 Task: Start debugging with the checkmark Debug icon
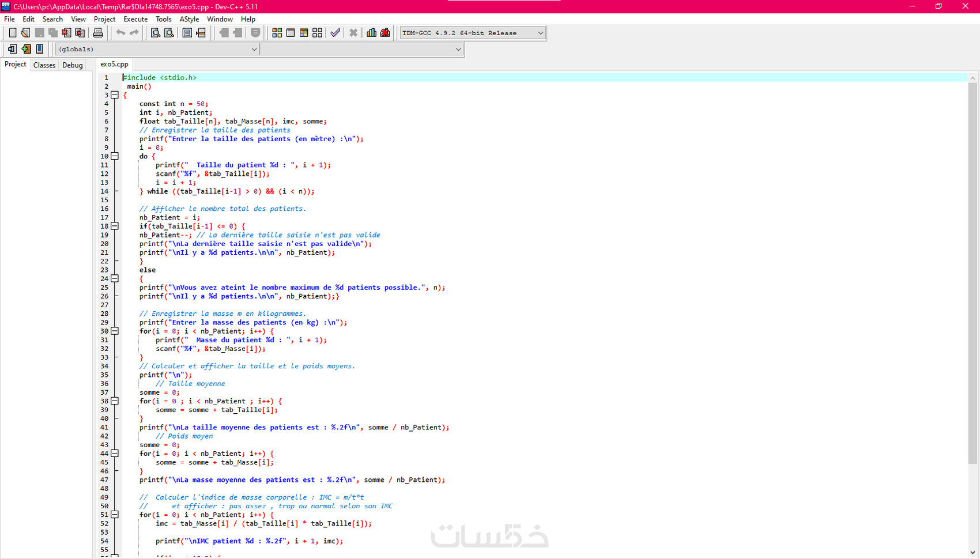tap(335, 33)
